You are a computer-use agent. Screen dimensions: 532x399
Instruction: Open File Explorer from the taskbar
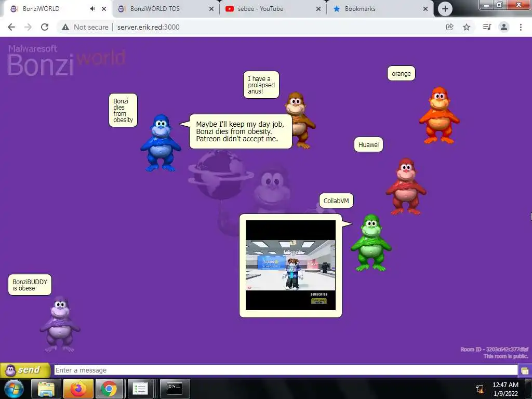[46, 389]
